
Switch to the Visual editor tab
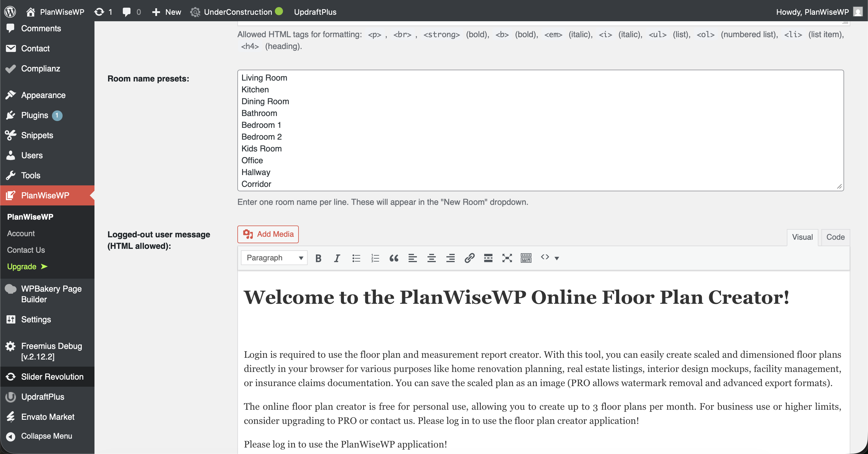[802, 237]
